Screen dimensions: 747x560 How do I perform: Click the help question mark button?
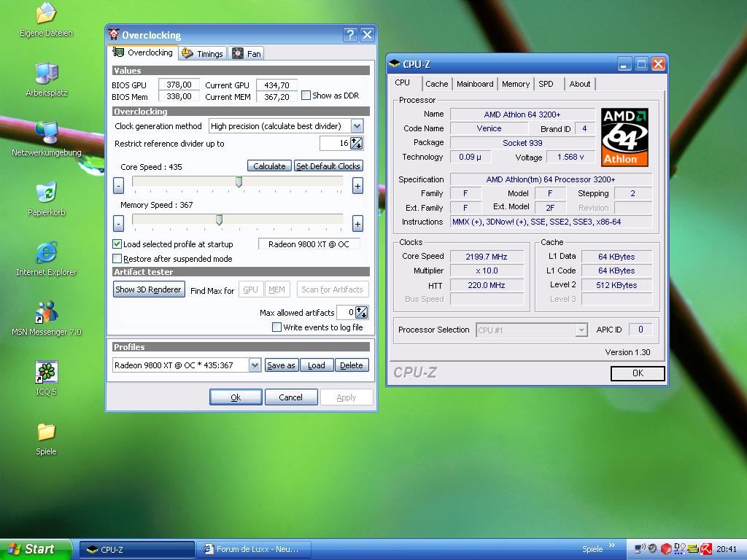point(350,34)
